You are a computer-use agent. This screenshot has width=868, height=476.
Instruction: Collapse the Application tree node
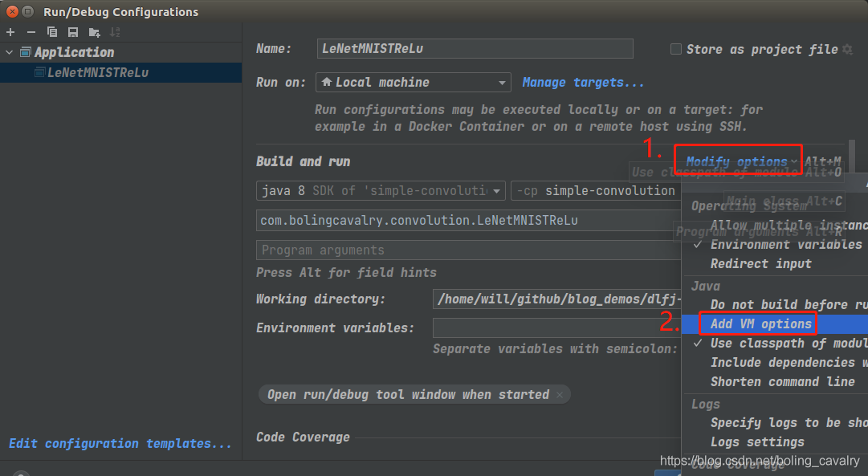pos(10,52)
